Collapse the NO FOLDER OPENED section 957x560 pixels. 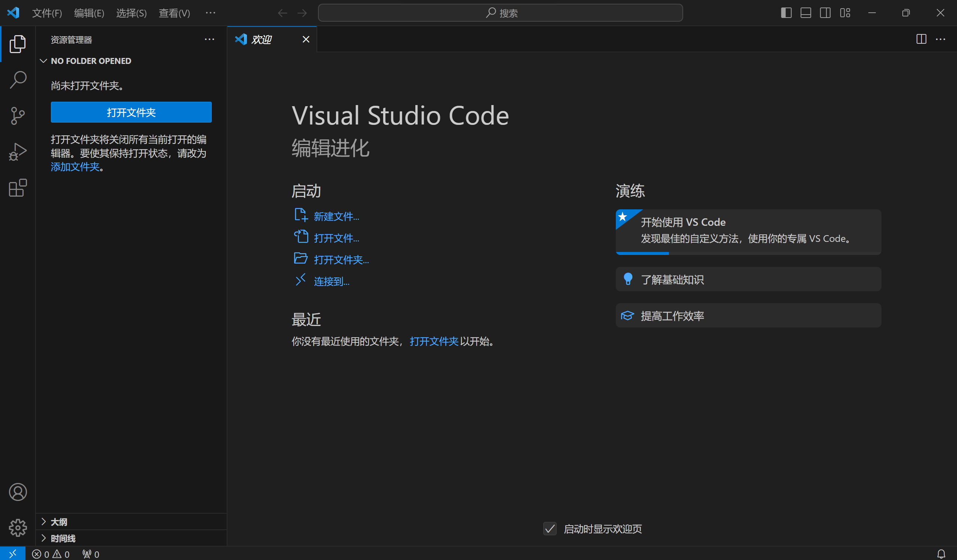click(131, 61)
